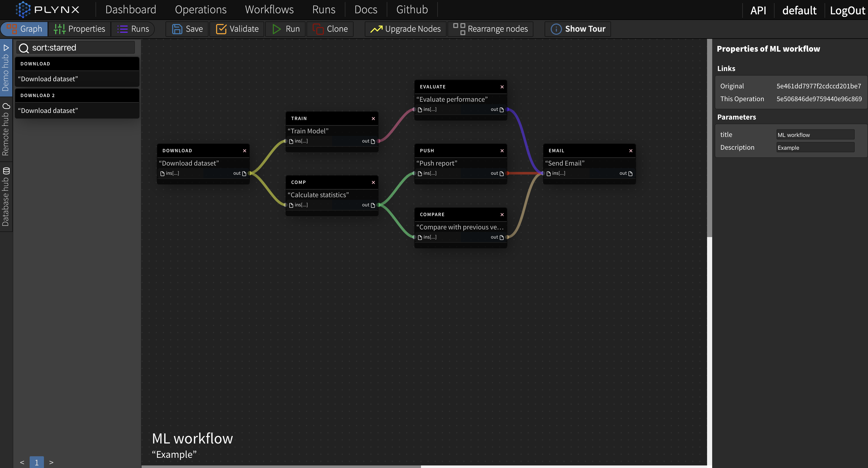The height and width of the screenshot is (468, 868).
Task: Go to next page of operations list
Action: (x=51, y=462)
